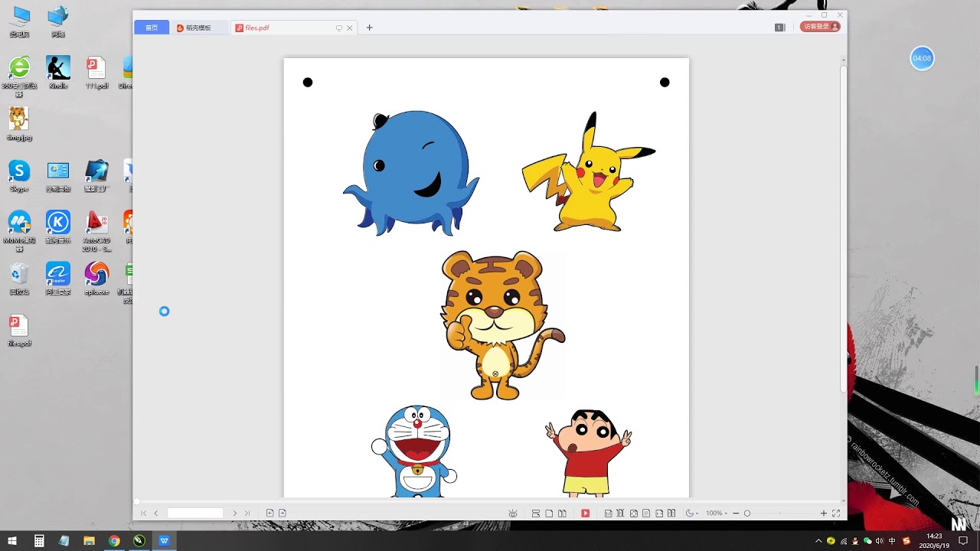Open Windows Start menu
The width and height of the screenshot is (980, 551).
pos(12,541)
